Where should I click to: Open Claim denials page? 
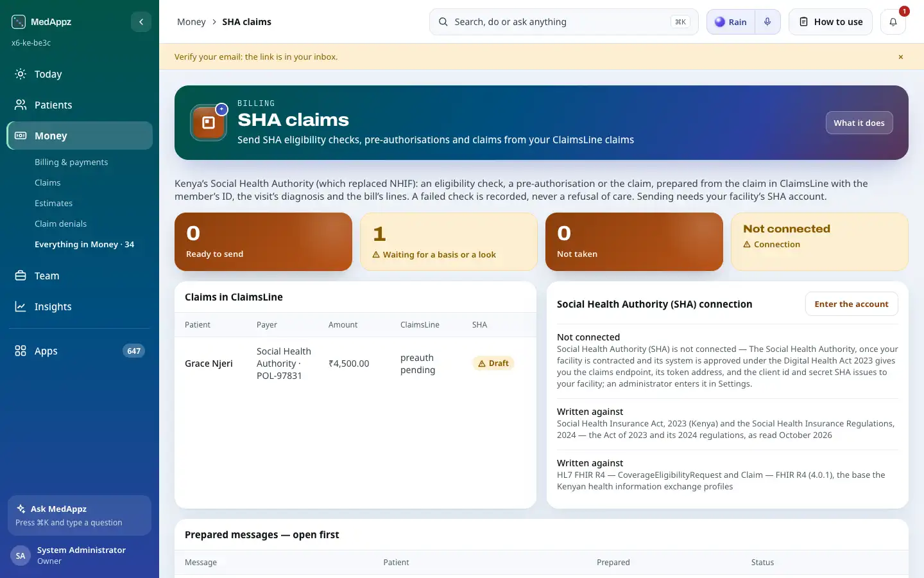[60, 224]
